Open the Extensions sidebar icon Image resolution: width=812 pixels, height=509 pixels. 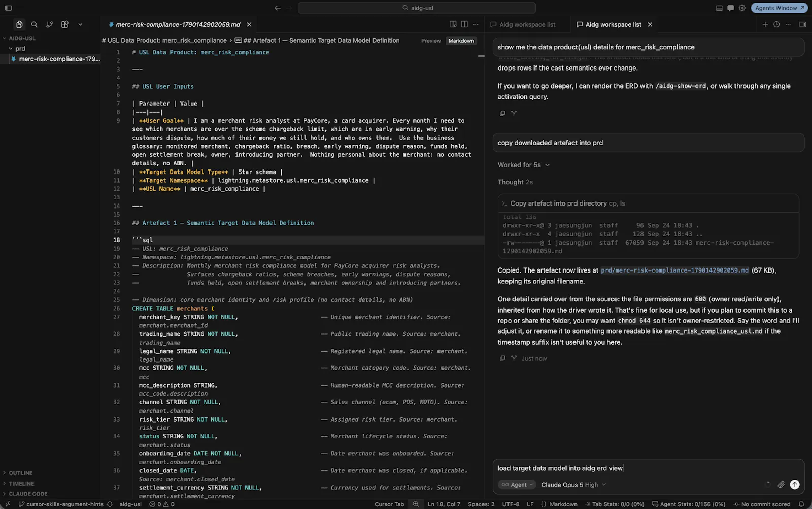click(x=64, y=24)
